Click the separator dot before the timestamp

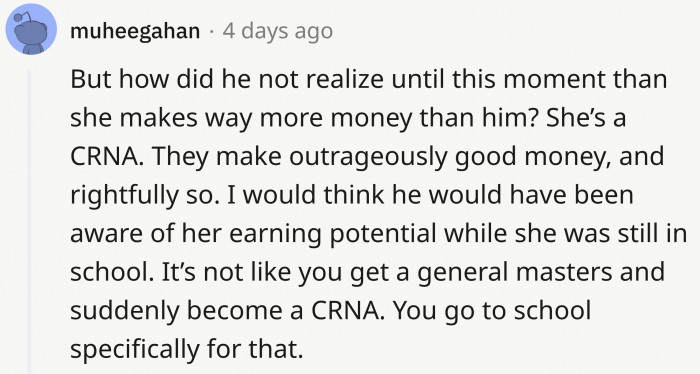[211, 32]
